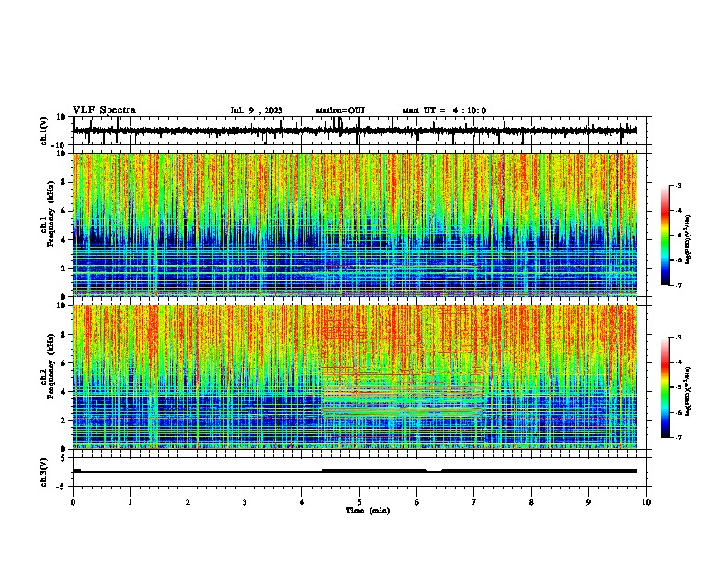Image resolution: width=728 pixels, height=563 pixels.
Task: Click the "8" kHz tick on ch.1 spectrogram
Action: (x=63, y=182)
